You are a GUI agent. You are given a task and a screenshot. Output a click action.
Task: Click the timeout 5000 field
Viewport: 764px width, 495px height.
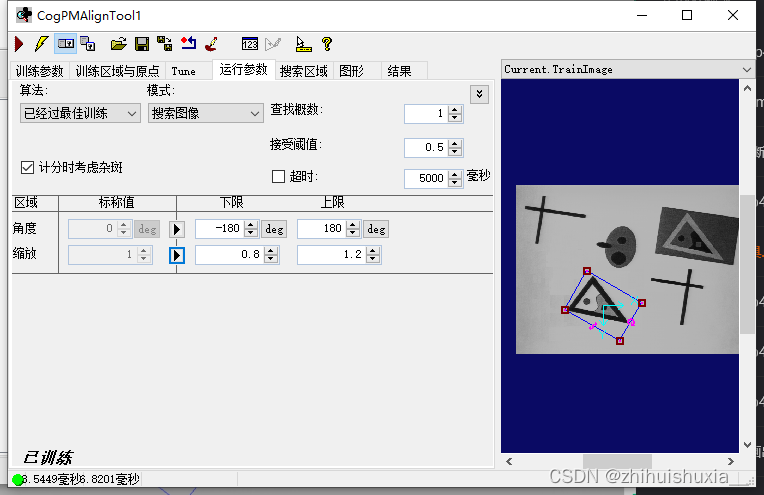(426, 178)
